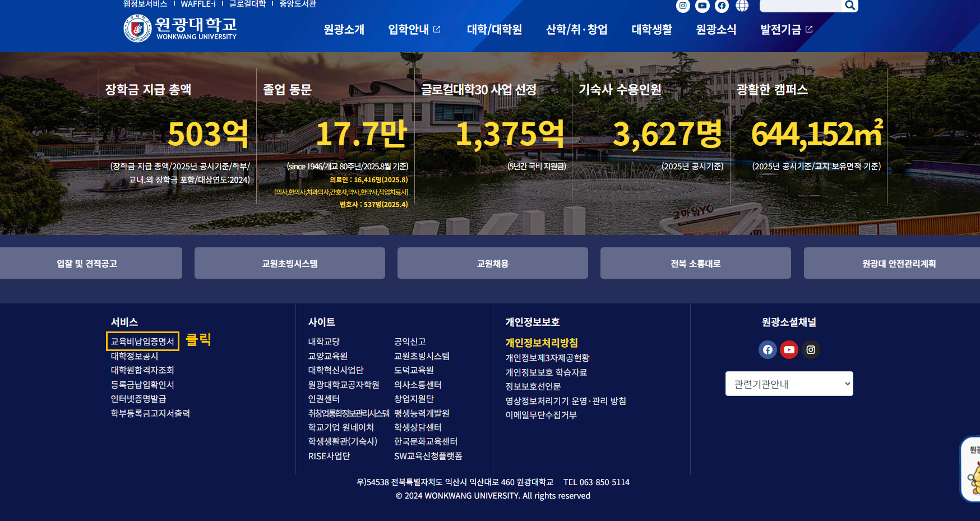Viewport: 980px width, 521px height.
Task: Open the 대학/대학원 menu
Action: [x=494, y=30]
